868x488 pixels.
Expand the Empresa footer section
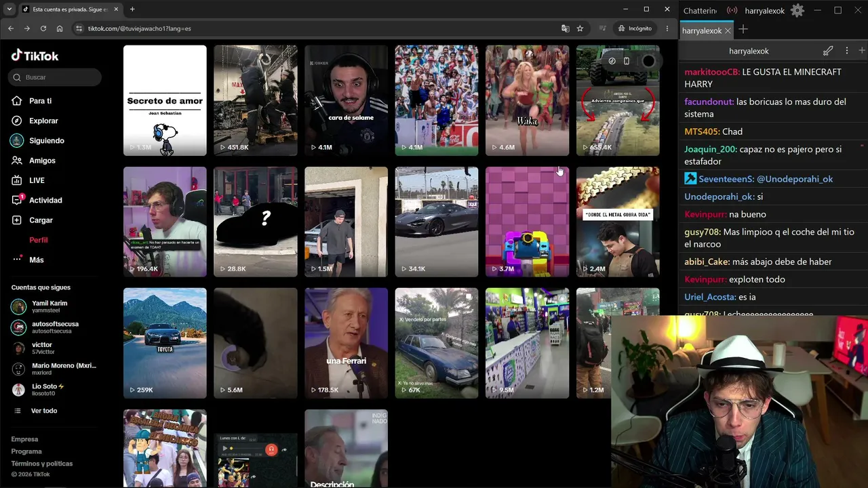coord(24,439)
